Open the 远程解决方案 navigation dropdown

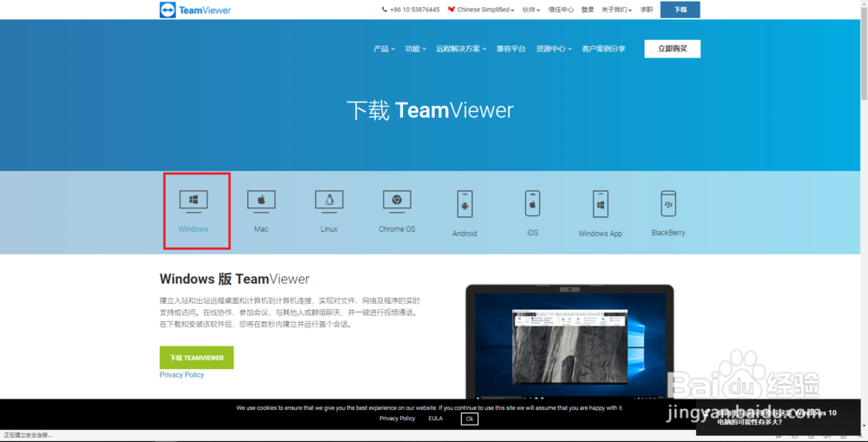(461, 49)
